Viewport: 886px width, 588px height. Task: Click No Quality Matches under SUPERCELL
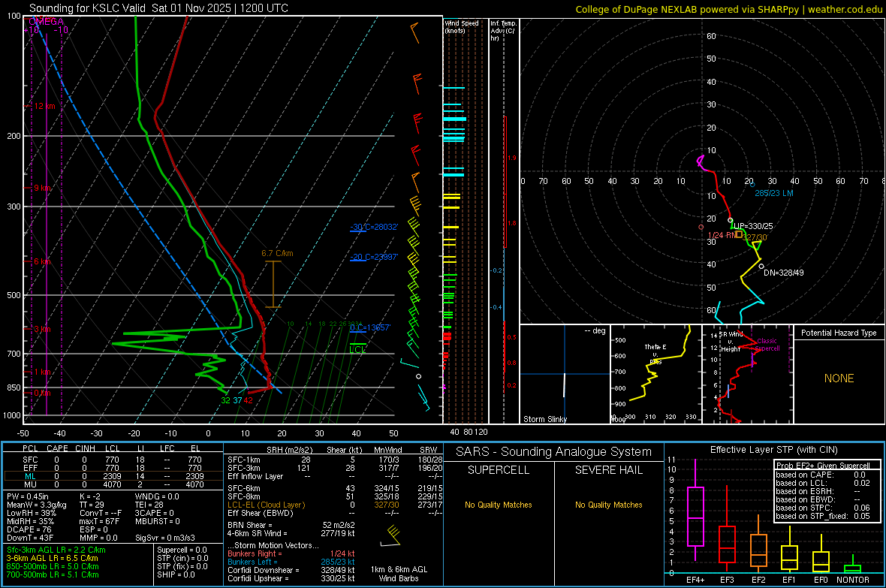point(499,505)
